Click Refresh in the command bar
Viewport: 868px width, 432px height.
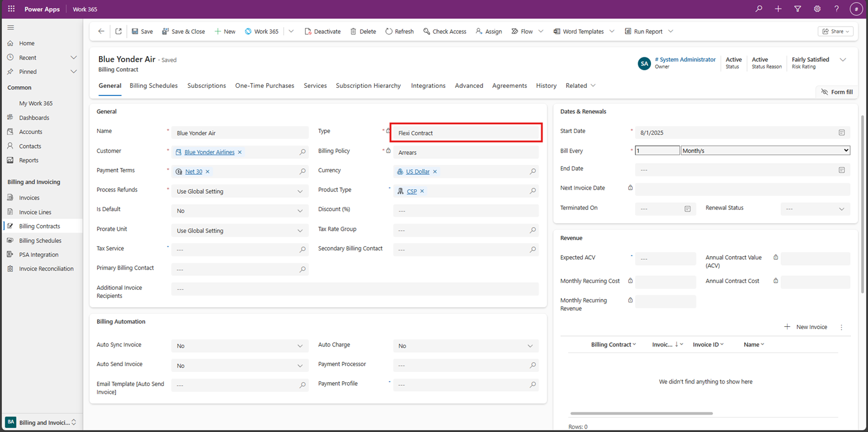click(x=399, y=31)
